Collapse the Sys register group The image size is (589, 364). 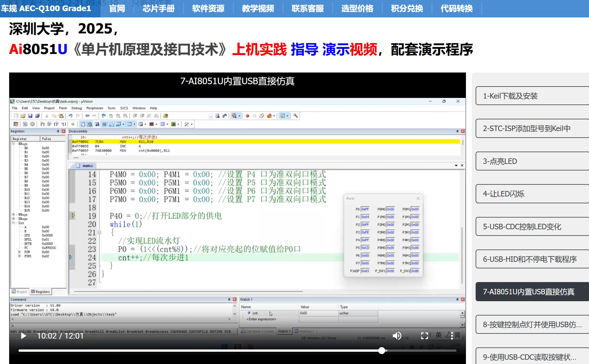(x=13, y=223)
